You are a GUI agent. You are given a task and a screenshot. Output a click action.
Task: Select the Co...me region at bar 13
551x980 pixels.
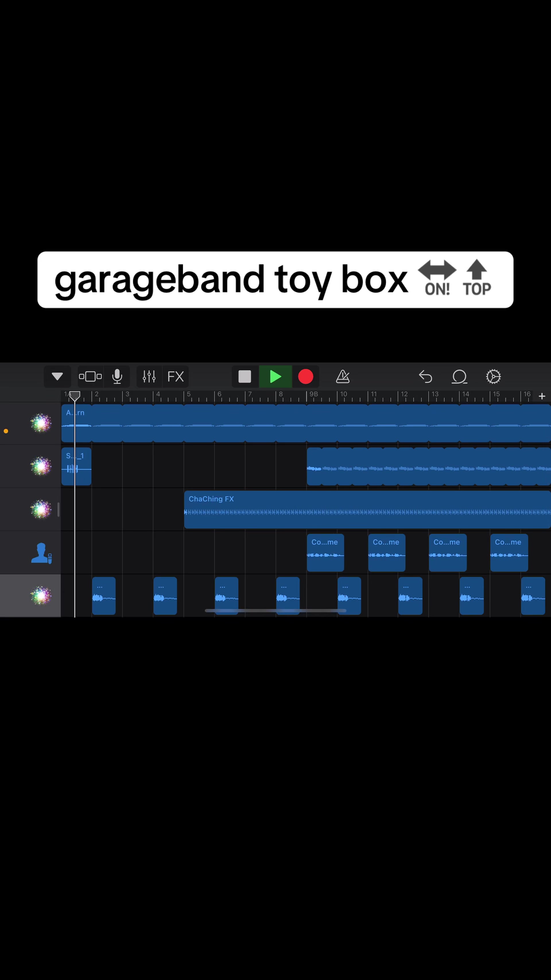448,553
